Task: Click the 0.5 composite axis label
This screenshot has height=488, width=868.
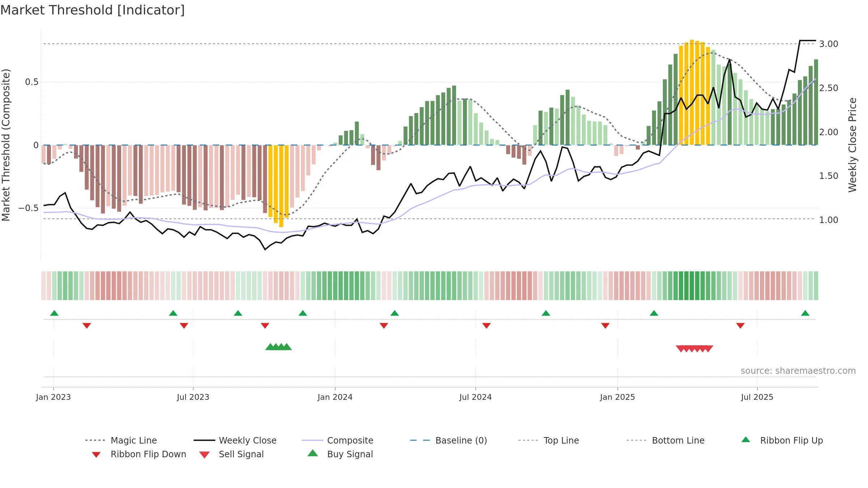Action: point(31,82)
